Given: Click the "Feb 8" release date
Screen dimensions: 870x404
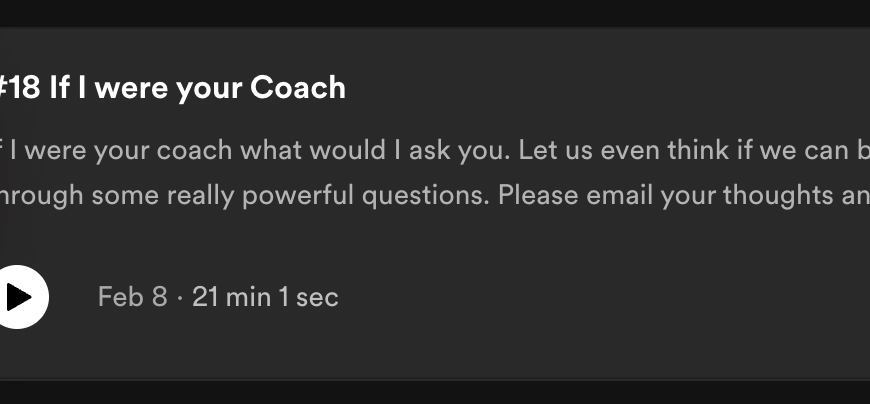Looking at the screenshot, I should pos(132,297).
